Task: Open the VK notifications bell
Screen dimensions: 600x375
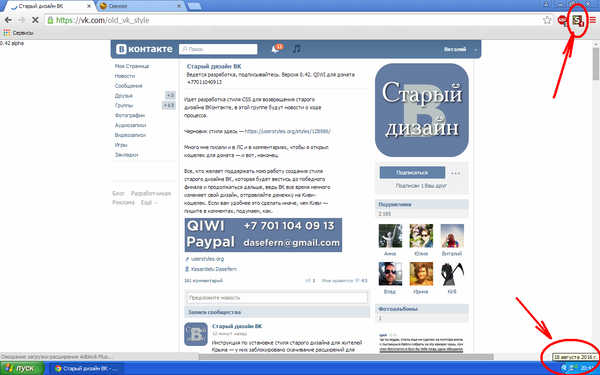Action: pyautogui.click(x=275, y=49)
